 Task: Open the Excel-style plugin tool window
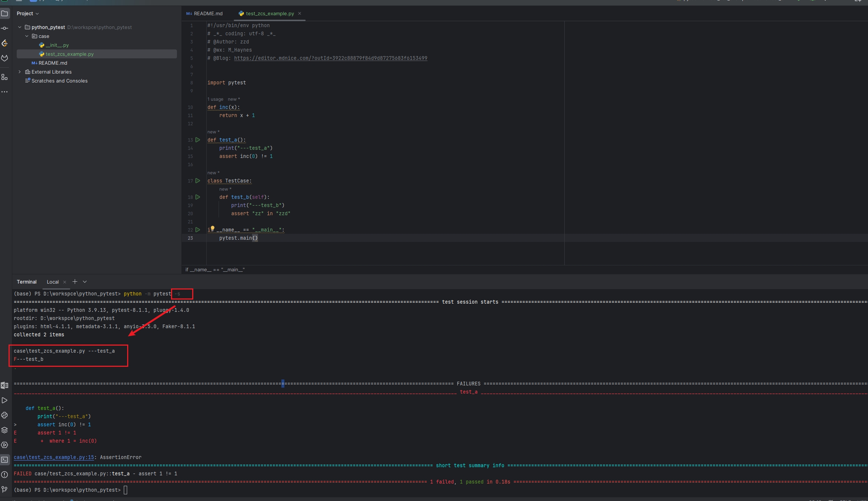(x=4, y=385)
